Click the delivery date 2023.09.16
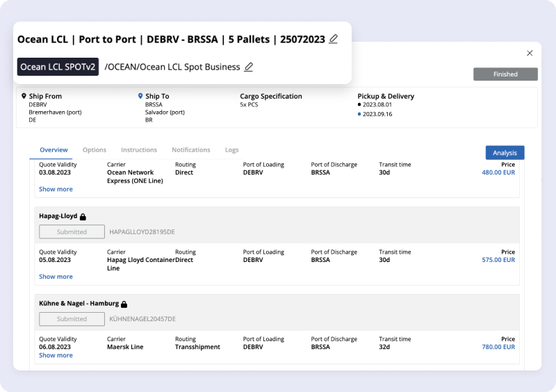Image resolution: width=556 pixels, height=392 pixels. (x=377, y=114)
